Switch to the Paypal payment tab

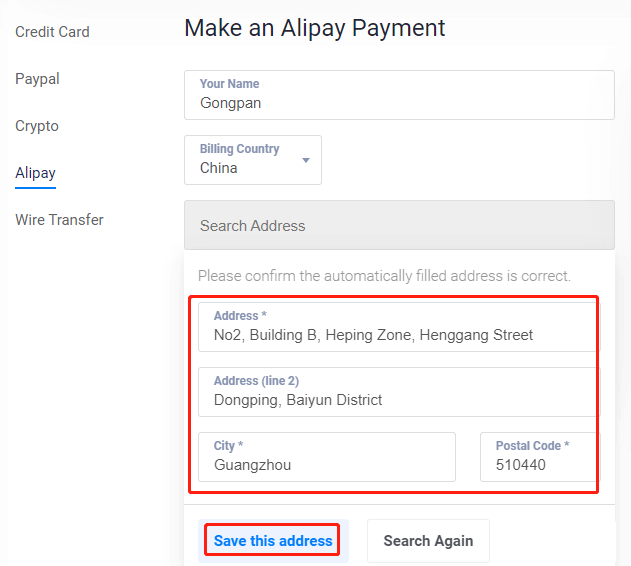click(38, 79)
